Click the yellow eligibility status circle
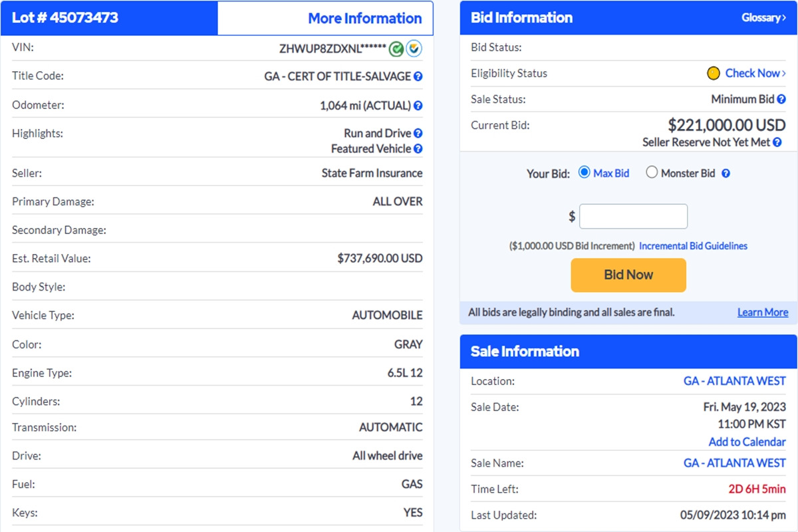This screenshot has width=798, height=532. [x=714, y=73]
